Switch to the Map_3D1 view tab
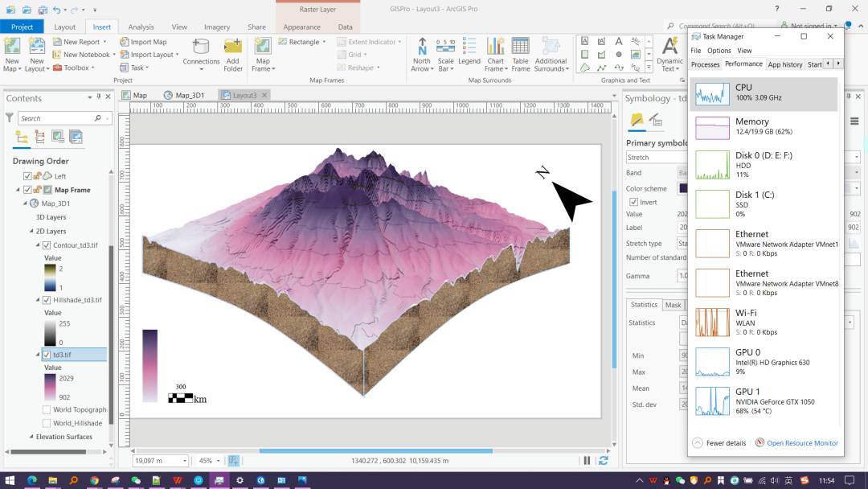Viewport: 868px width, 489px height. [184, 95]
